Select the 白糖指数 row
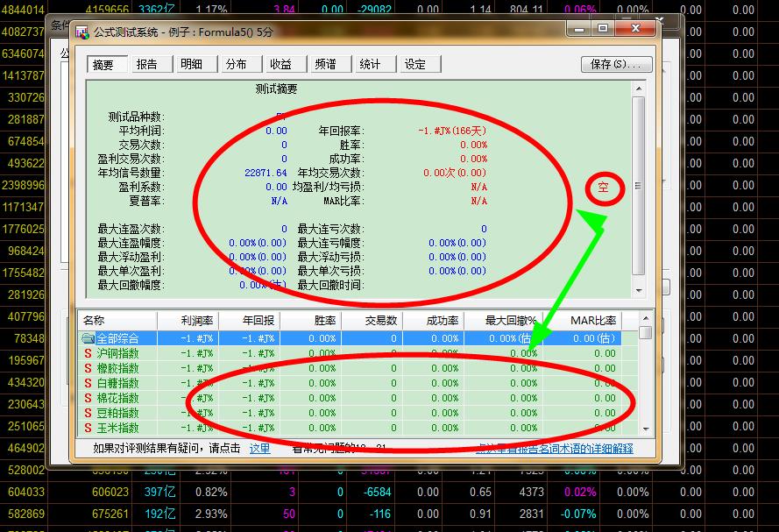Viewport: 779px width, 532px height. tap(350, 384)
